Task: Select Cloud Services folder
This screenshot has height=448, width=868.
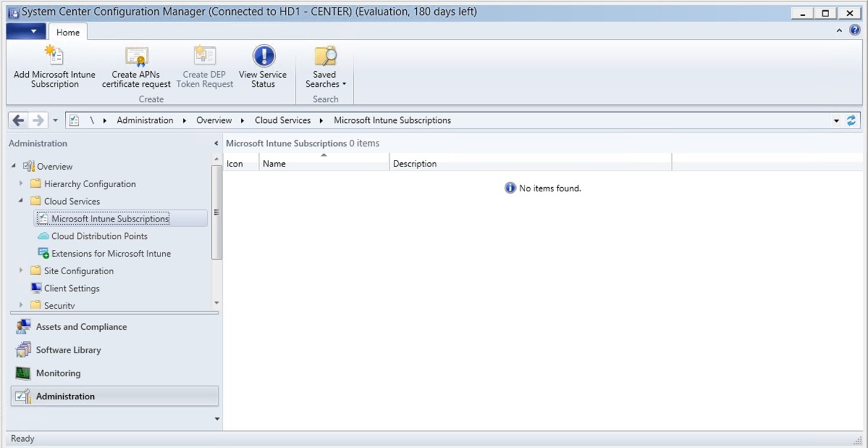Action: [72, 201]
